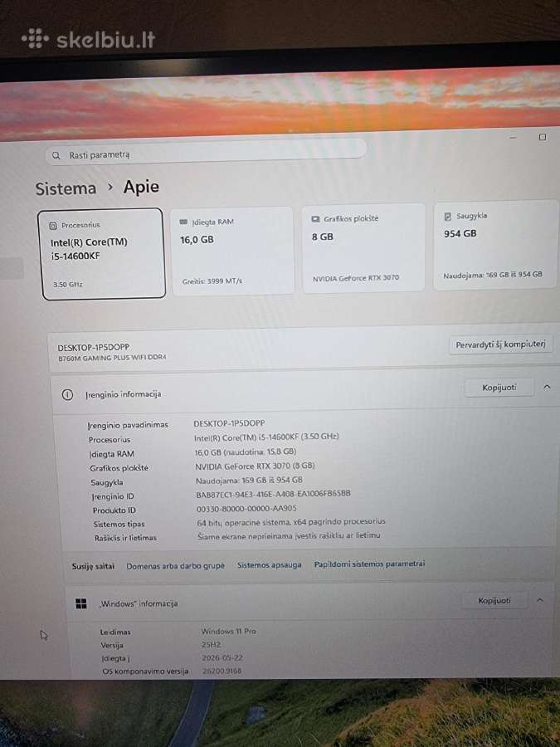Select "16,0 GB (naudotina: 15,8 GB)" value
Viewport: 560px width, 747px height.
[246, 452]
